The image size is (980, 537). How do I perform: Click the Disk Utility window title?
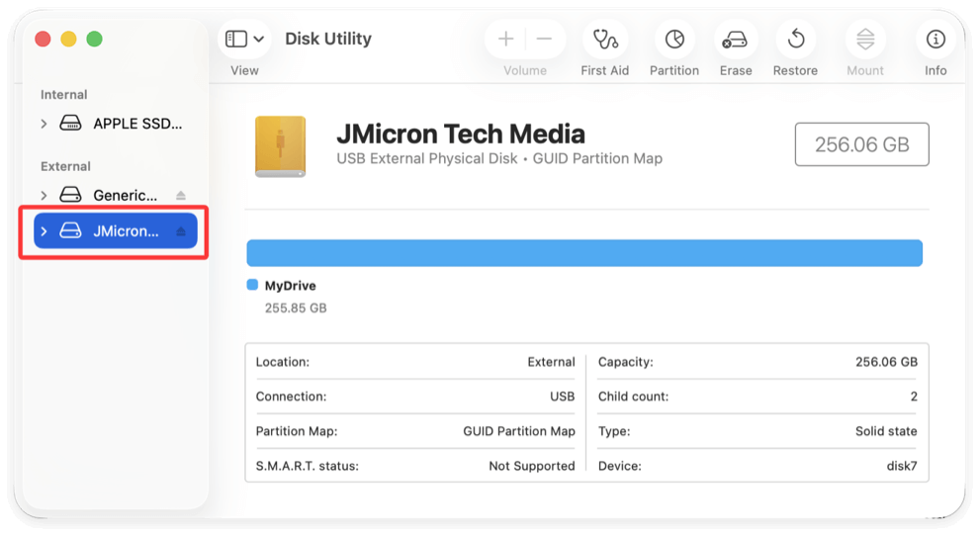[328, 39]
